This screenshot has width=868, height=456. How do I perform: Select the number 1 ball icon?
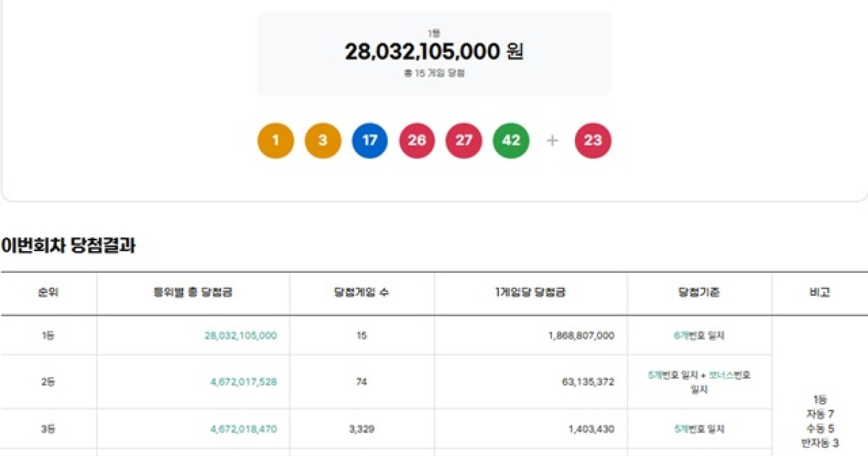275,140
